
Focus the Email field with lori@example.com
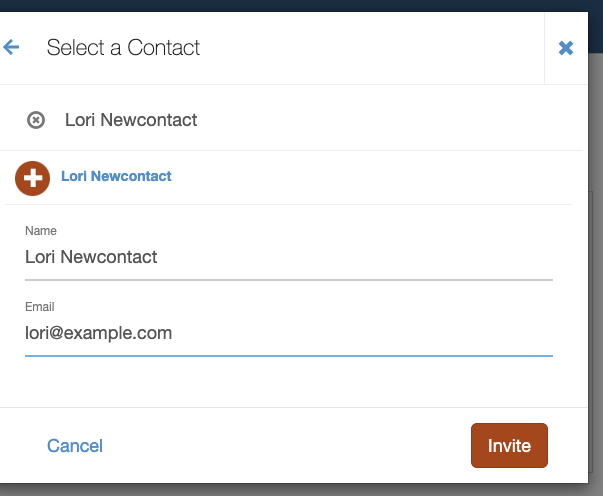click(x=289, y=333)
